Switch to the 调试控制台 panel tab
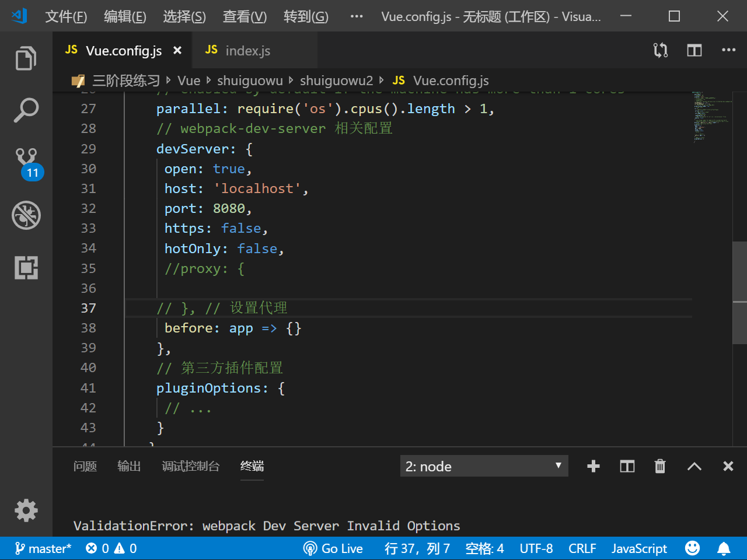The image size is (747, 560). point(190,466)
